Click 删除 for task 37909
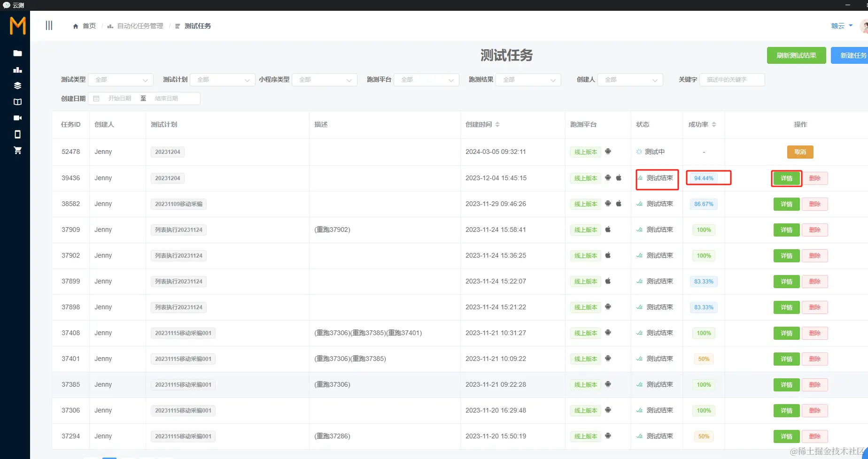The width and height of the screenshot is (868, 459). [815, 230]
